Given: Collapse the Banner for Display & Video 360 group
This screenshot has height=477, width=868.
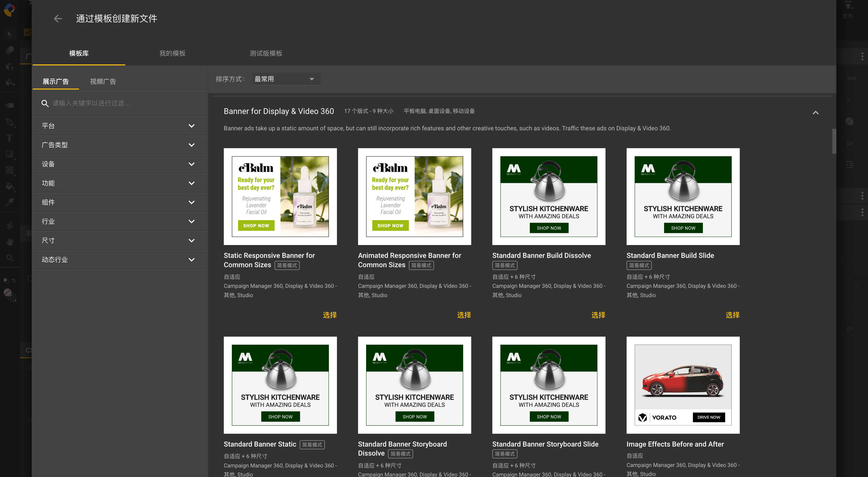Looking at the screenshot, I should [815, 113].
